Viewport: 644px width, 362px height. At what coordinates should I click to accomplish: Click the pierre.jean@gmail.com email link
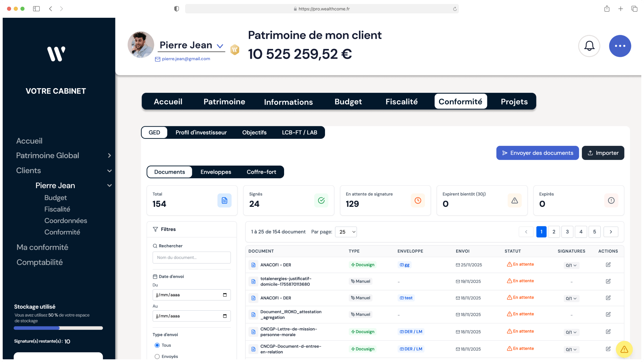[x=185, y=59]
